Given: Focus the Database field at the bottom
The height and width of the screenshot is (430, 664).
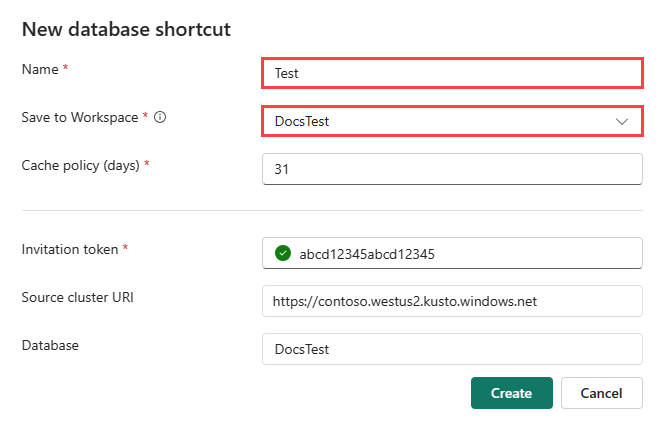Looking at the screenshot, I should [x=451, y=349].
